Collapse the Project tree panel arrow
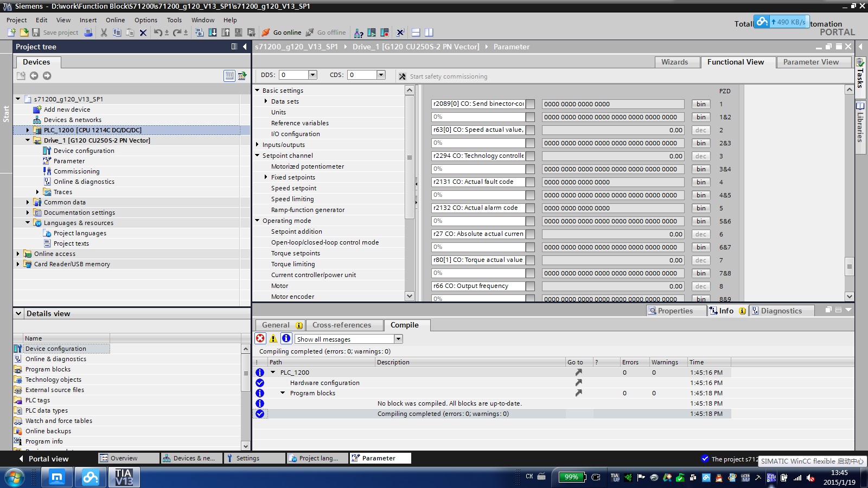The width and height of the screenshot is (868, 488). click(x=245, y=47)
